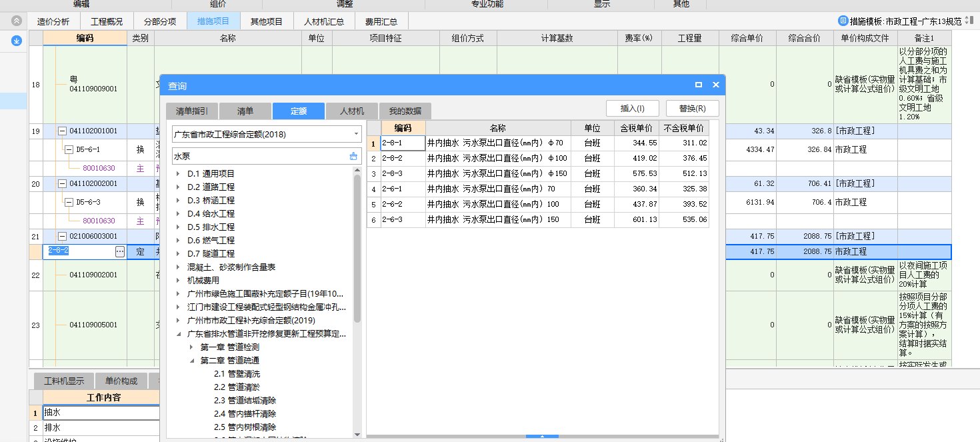Select result row 2-6-1

tap(538, 189)
